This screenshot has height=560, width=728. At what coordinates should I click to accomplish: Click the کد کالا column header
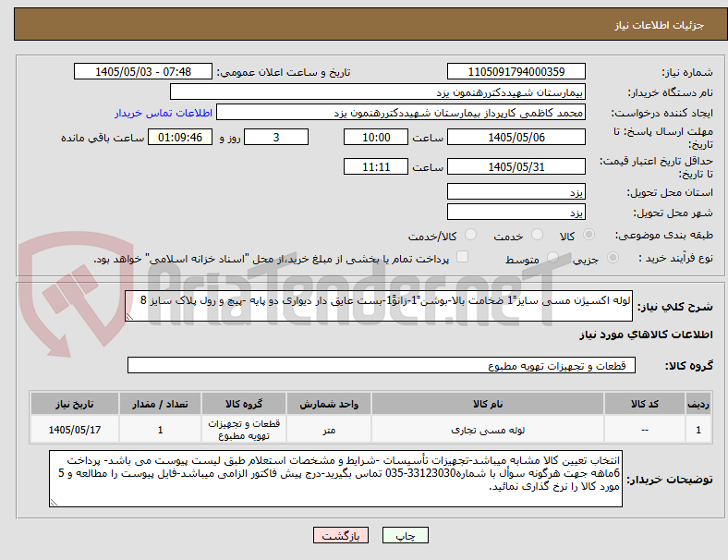[645, 404]
